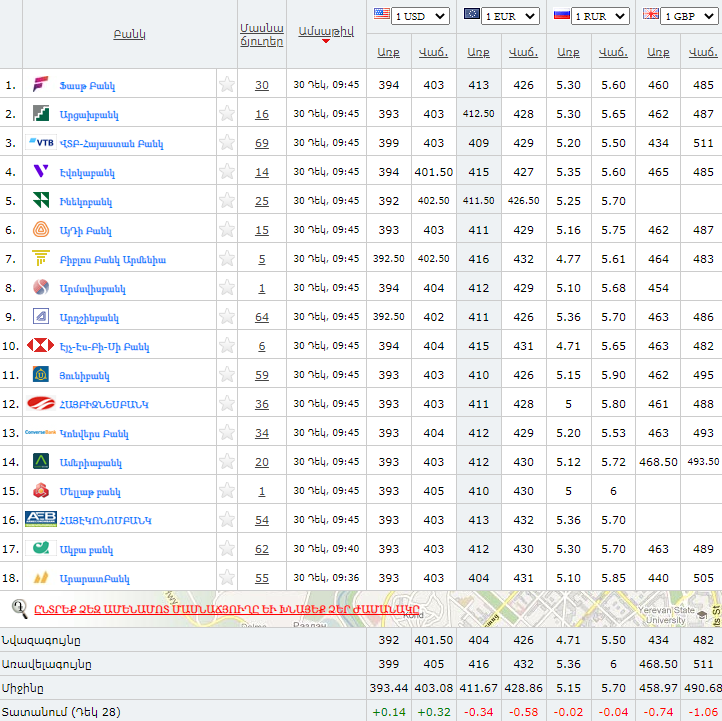Open the row 13 Converse bank name link

(94, 433)
